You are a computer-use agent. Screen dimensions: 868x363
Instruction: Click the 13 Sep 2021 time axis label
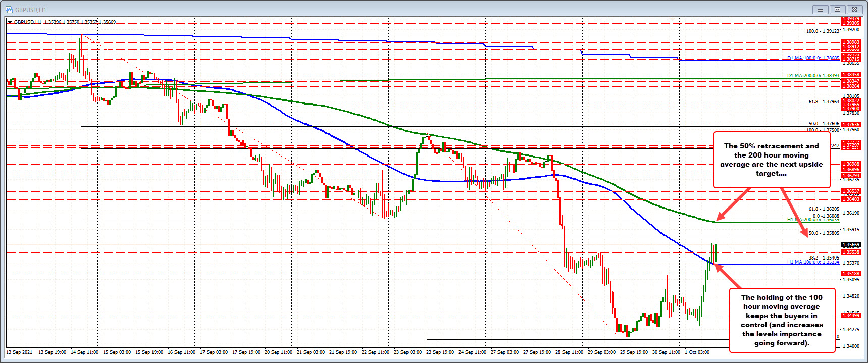19,352
